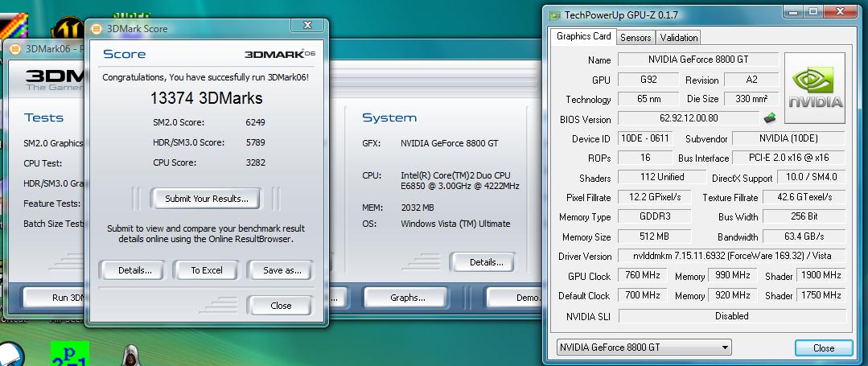868x366 pixels.
Task: Open the graphics card selection dropdown
Action: click(644, 347)
